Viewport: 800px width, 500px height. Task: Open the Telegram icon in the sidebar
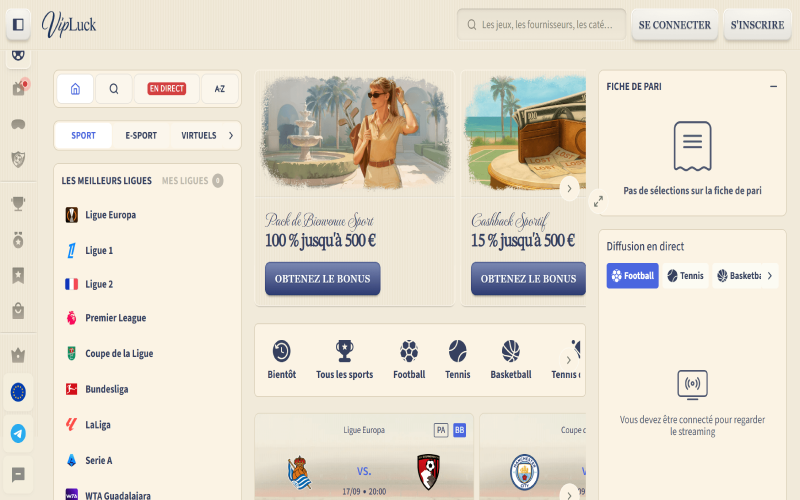coord(18,434)
